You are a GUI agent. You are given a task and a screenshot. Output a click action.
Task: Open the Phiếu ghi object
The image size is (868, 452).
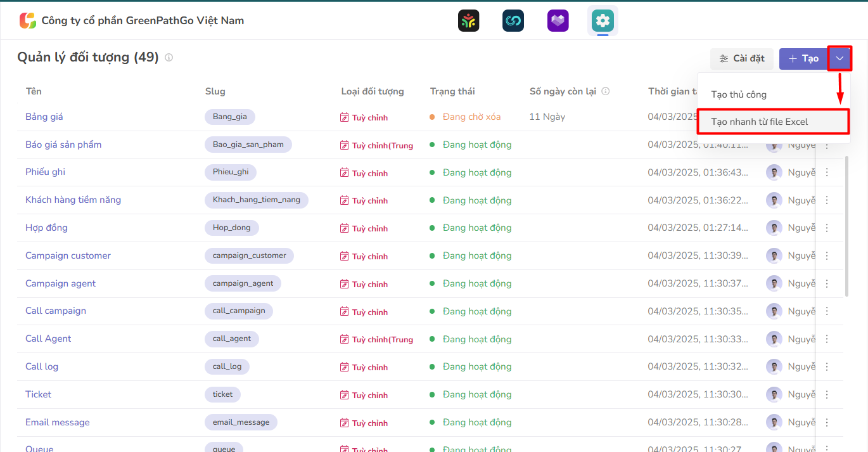coord(45,172)
